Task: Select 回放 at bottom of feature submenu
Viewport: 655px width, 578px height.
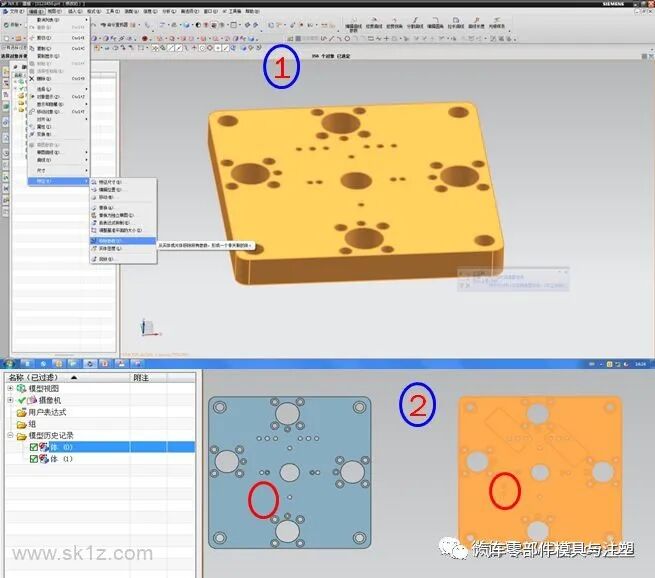Action: tap(123, 259)
